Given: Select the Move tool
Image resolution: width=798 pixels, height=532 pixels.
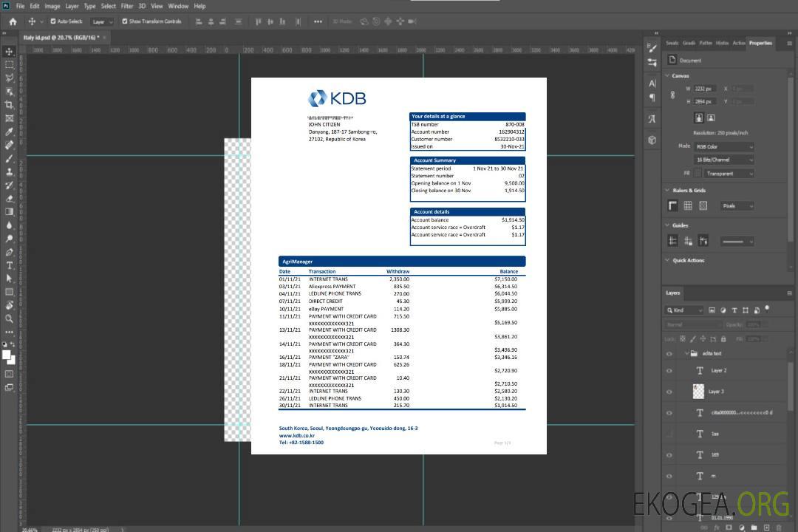Looking at the screenshot, I should click(x=9, y=52).
